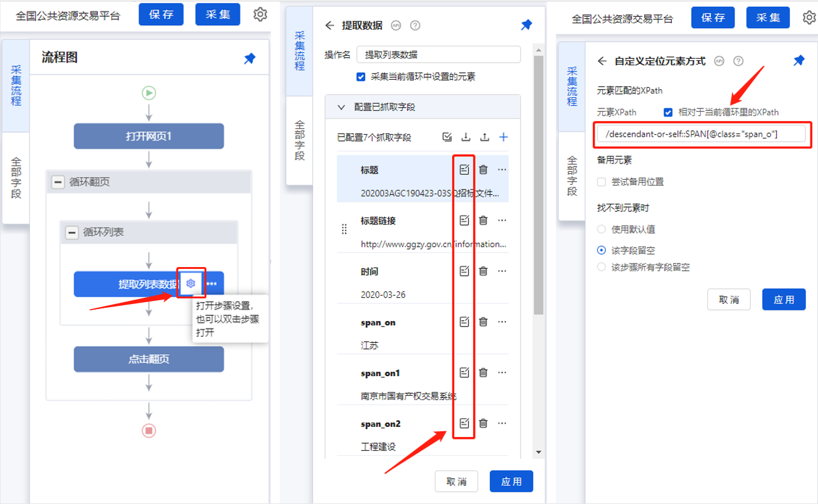Click the field list scrollbar down arrow
Viewport: 818px width, 504px height.
(538, 452)
